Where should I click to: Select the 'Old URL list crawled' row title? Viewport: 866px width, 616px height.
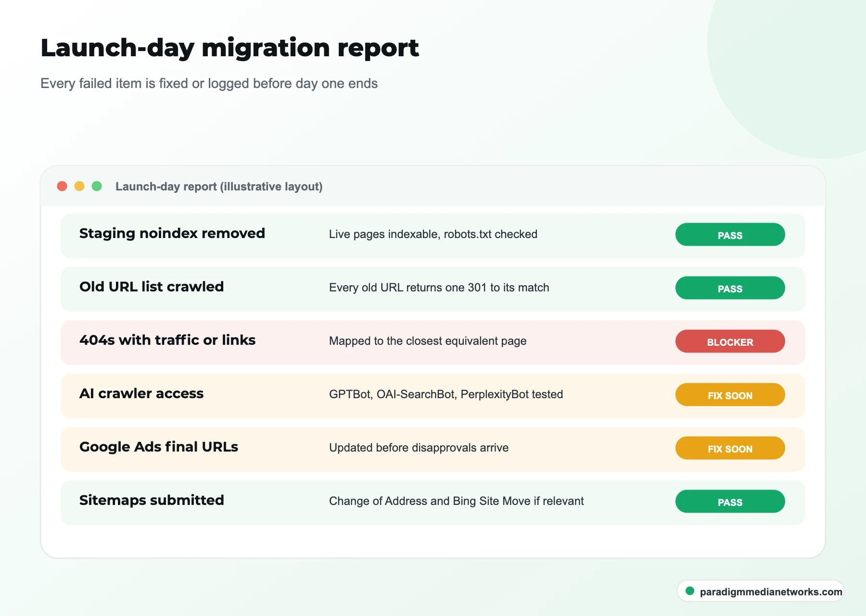coord(152,287)
